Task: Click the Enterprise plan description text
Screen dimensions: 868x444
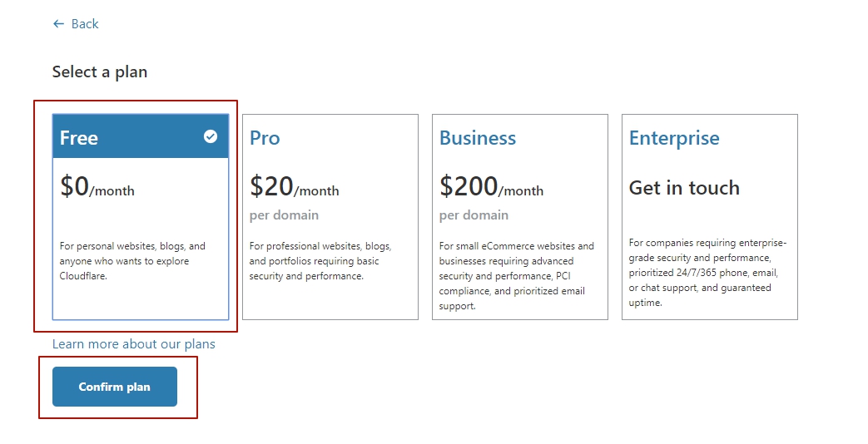Action: point(707,273)
